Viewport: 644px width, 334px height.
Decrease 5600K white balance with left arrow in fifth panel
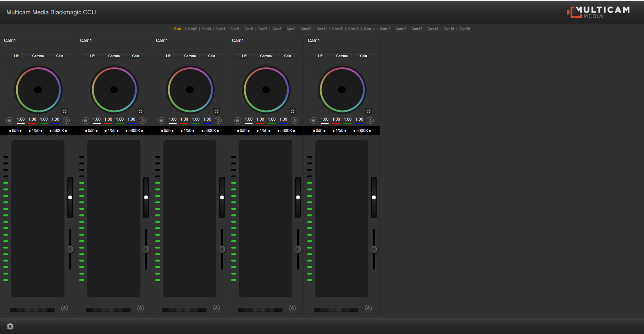point(354,131)
